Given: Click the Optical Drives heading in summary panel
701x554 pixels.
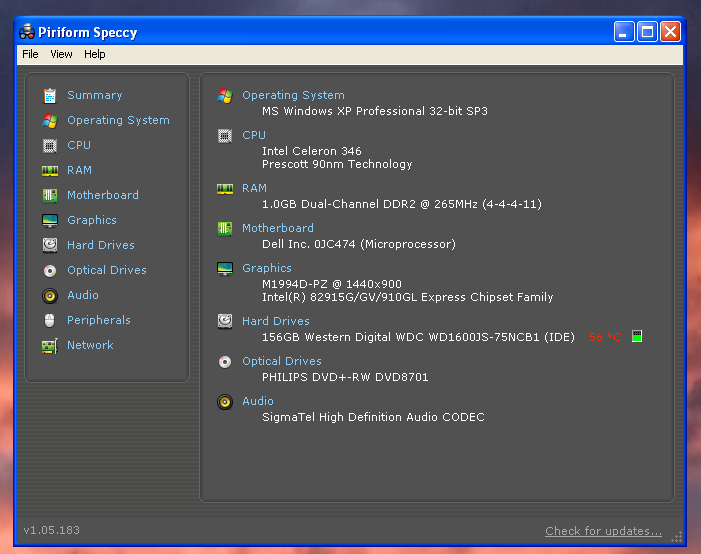Looking at the screenshot, I should click(282, 361).
